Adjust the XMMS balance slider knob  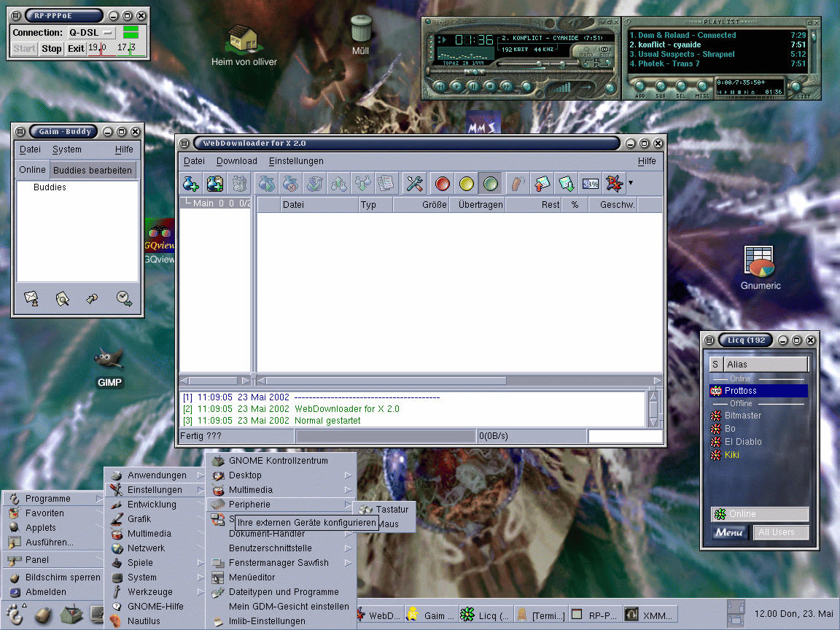point(563,64)
